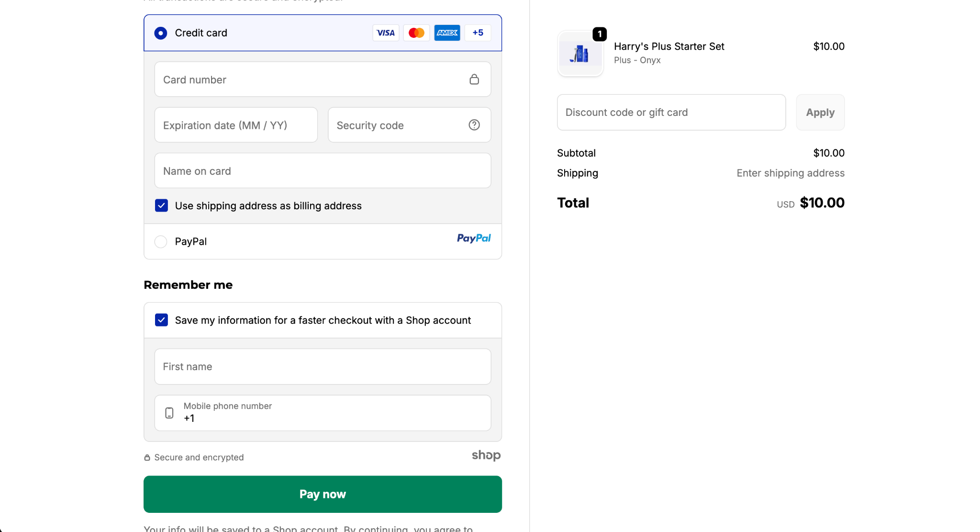Select the PayPal payment option
980x532 pixels.
(161, 242)
